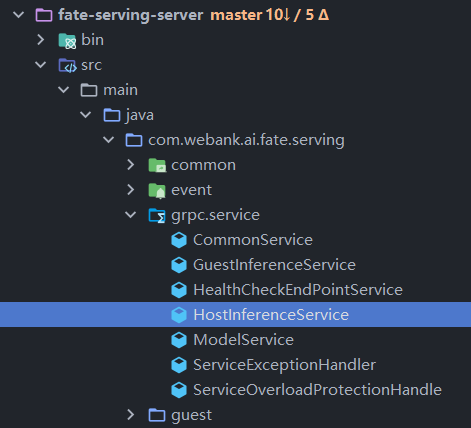The width and height of the screenshot is (471, 428).
Task: Select ServiceExceptionHandler in the tree
Action: pos(284,365)
